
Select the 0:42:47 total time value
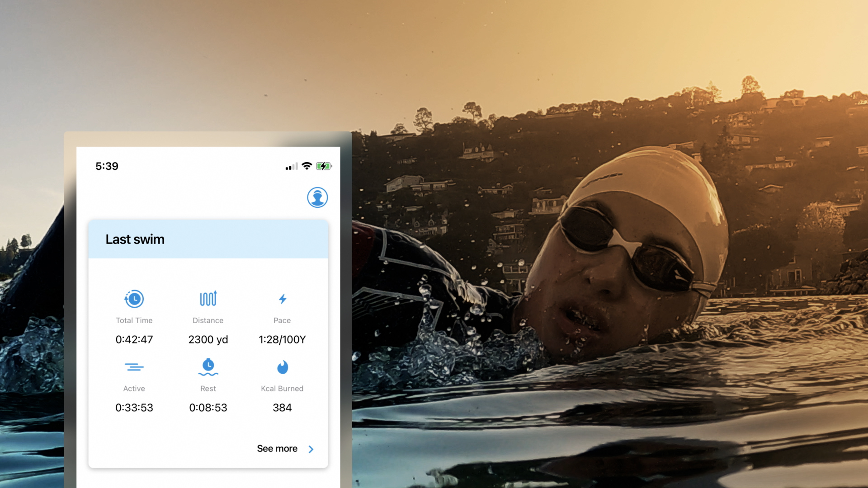pos(134,339)
